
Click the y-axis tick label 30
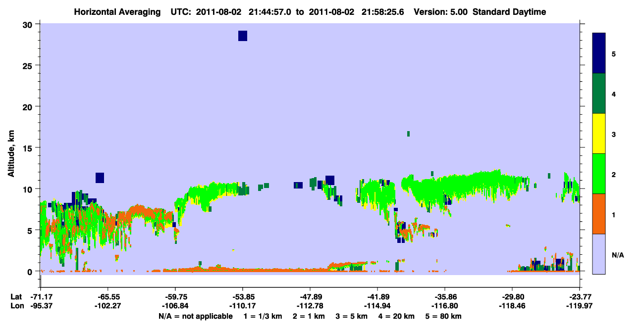click(29, 24)
